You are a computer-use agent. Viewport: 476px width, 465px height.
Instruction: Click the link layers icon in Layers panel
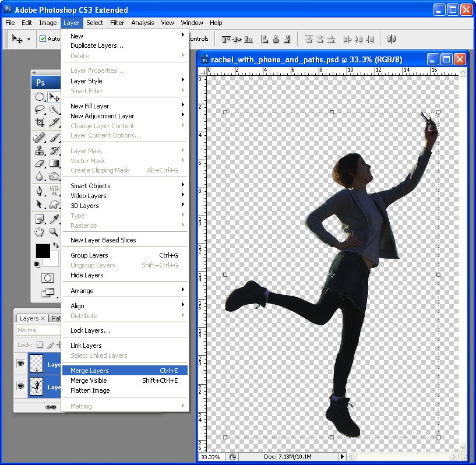[51, 407]
